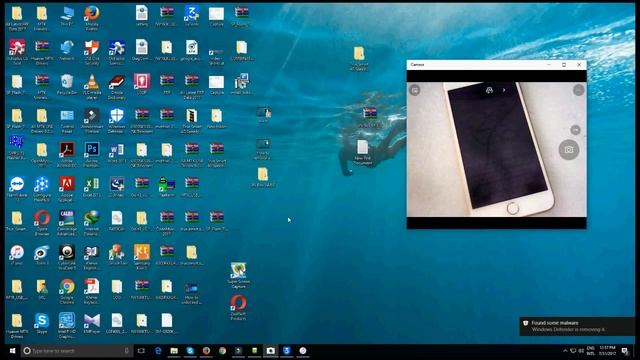
Task: Click the camera preview of the white phone
Action: pyautogui.click(x=497, y=149)
